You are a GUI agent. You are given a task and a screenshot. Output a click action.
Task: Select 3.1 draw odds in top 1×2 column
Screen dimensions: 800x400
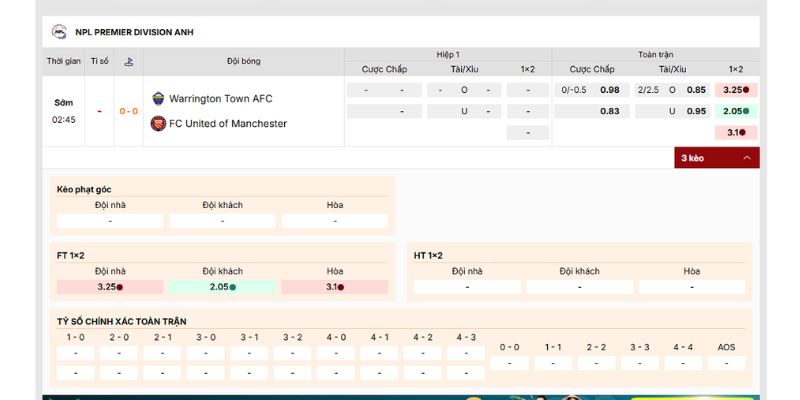pos(735,132)
